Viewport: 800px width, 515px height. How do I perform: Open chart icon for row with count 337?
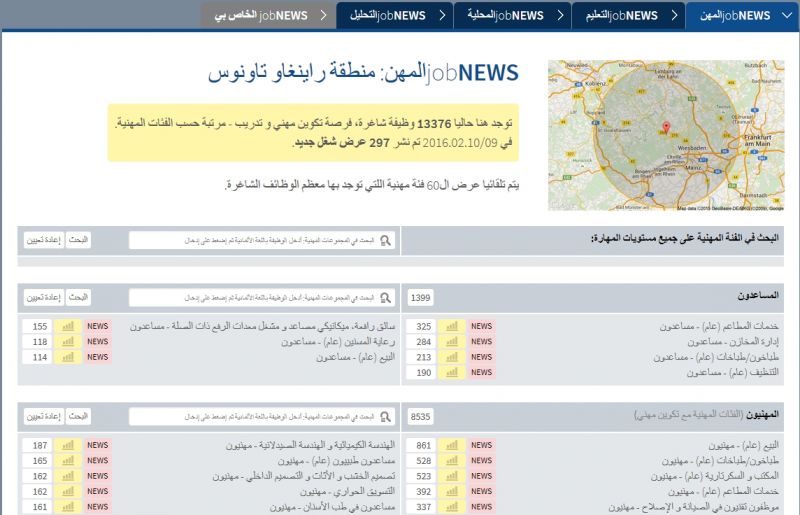(x=452, y=507)
